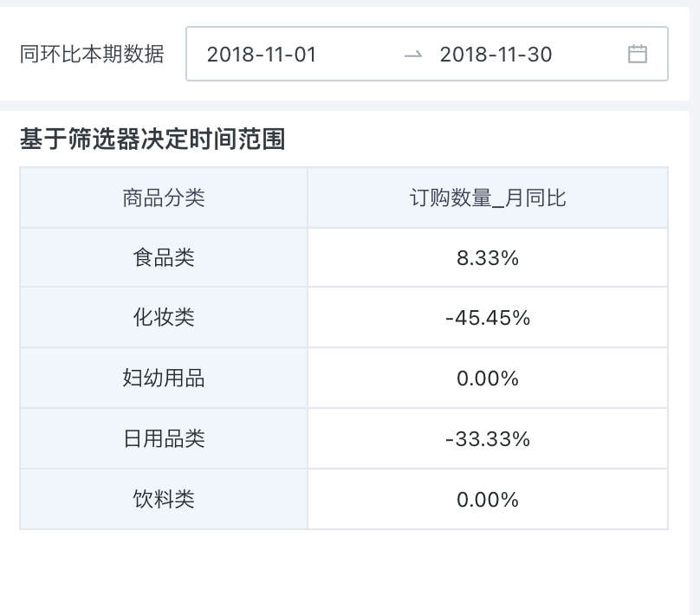
Task: Click the 0.00% value in 饮料类 row
Action: coord(487,500)
